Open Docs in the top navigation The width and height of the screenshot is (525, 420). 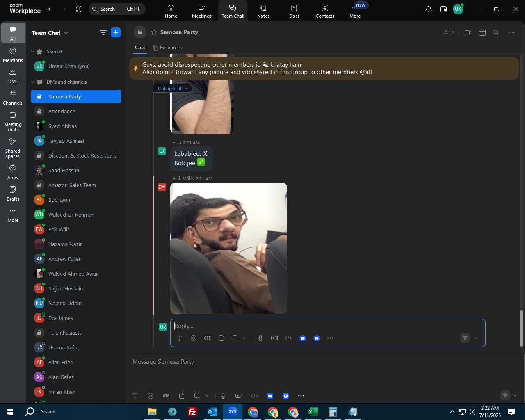point(294,11)
